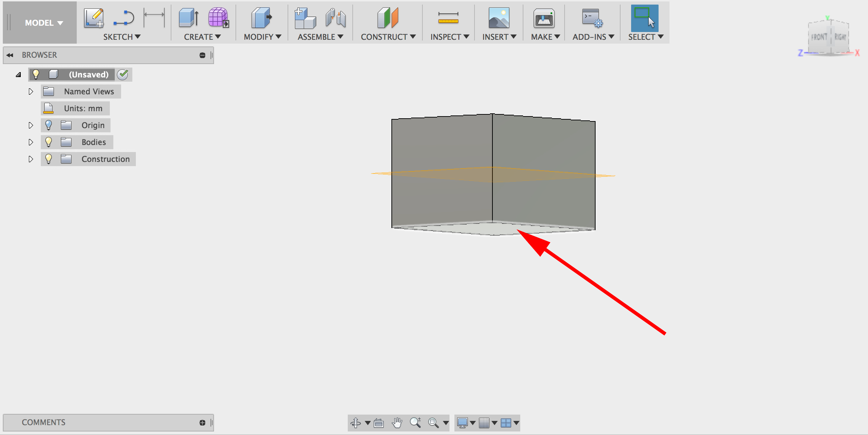Toggle the Origin folder light bulb
868x435 pixels.
(x=49, y=125)
